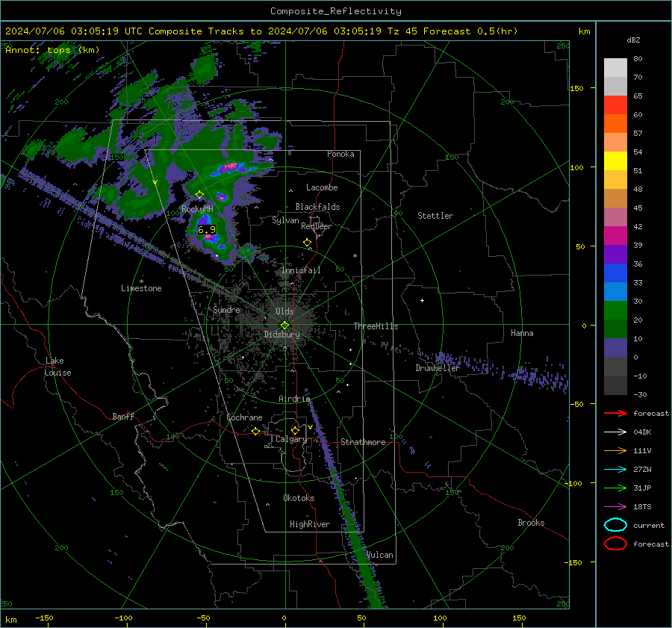Image resolution: width=672 pixels, height=628 pixels.
Task: Click the Drumheller city label
Action: click(x=438, y=368)
